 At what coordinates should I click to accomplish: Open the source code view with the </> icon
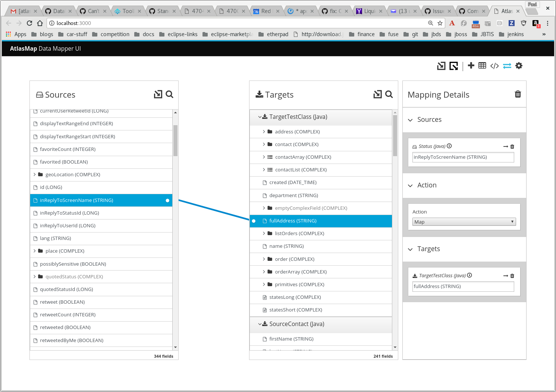(494, 66)
